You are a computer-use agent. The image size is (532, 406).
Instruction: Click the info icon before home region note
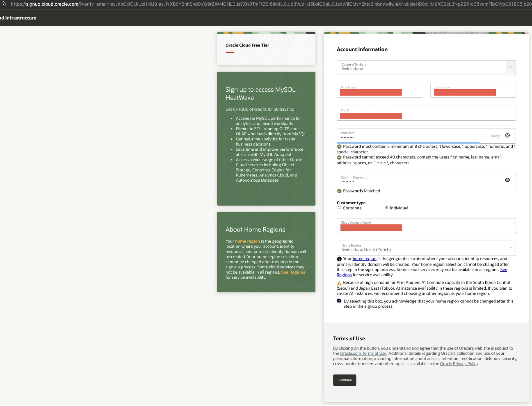pos(339,259)
